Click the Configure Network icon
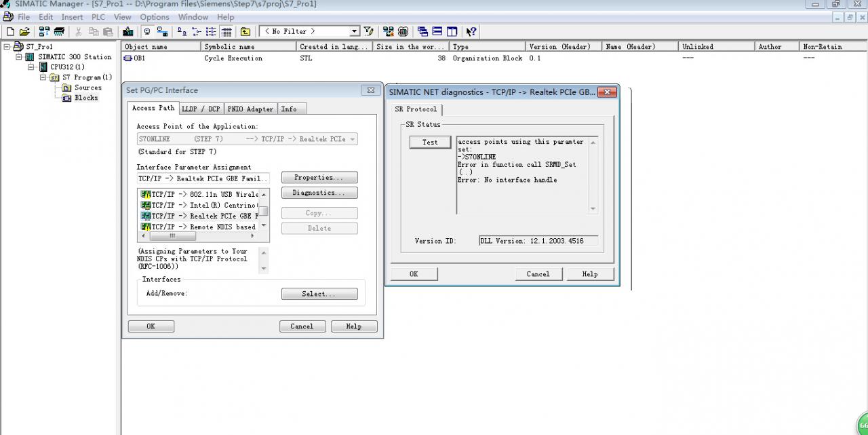 point(389,31)
